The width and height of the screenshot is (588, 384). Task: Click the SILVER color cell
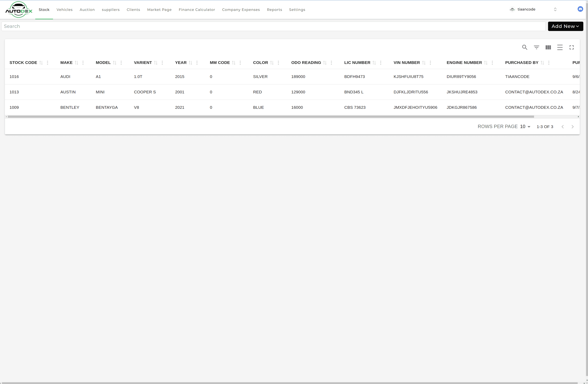[x=260, y=77]
